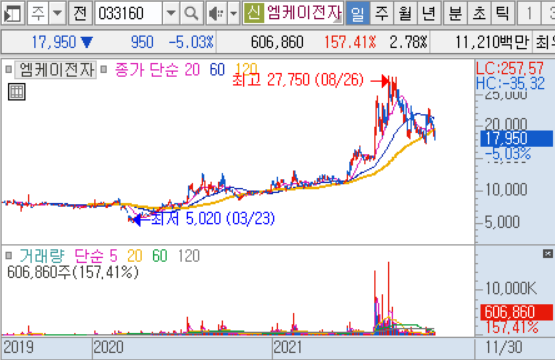Click the 엠케이전자 chart legend label
Image resolution: width=555 pixels, height=360 pixels.
tap(56, 69)
